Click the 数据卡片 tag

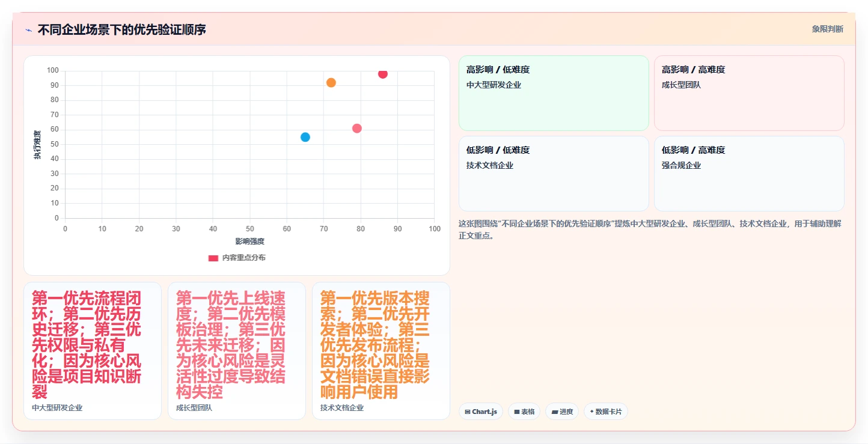point(606,412)
